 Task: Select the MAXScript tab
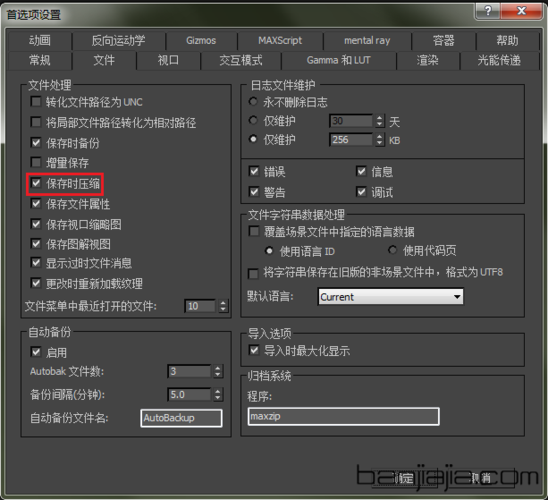tap(280, 41)
